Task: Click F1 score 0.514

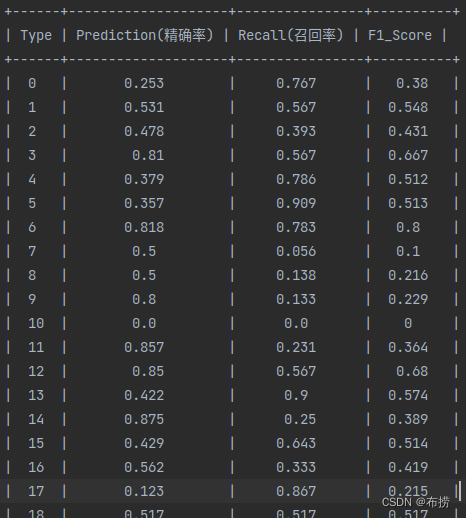Action: [408, 443]
